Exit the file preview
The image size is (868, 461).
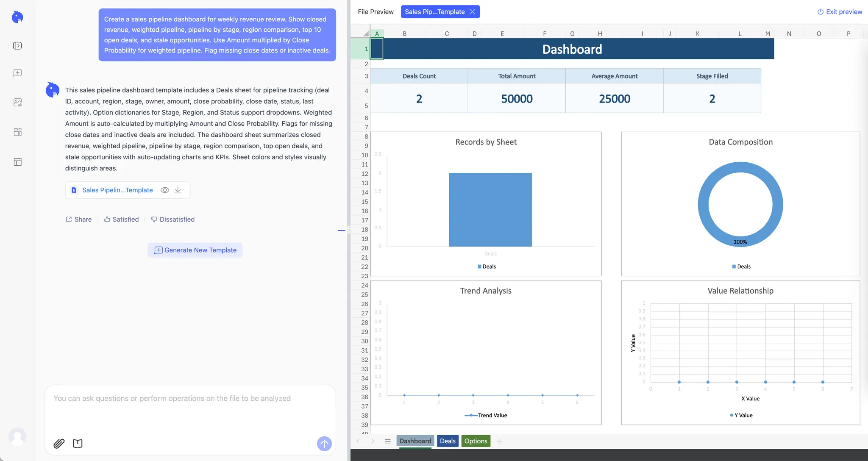tap(840, 12)
